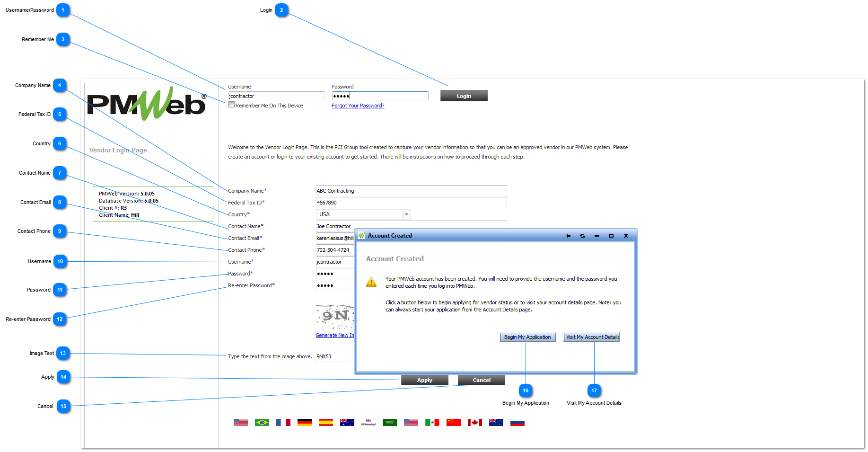This screenshot has height=452, width=868.
Task: Open the Forgot Your Password link
Action: click(x=358, y=106)
